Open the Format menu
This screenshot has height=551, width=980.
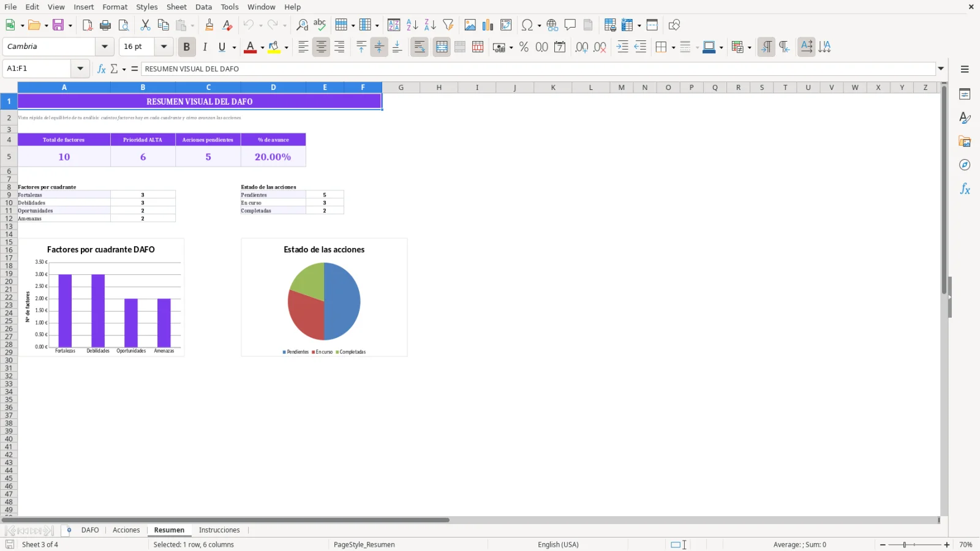(115, 7)
